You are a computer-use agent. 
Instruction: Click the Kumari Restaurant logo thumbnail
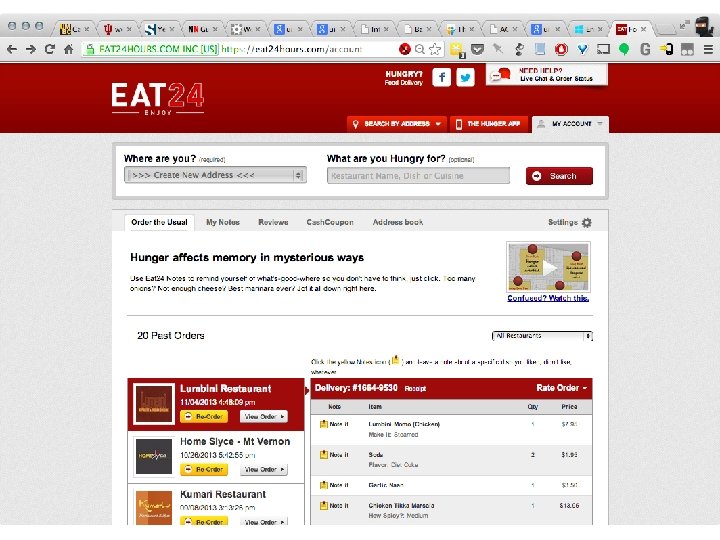click(x=154, y=507)
